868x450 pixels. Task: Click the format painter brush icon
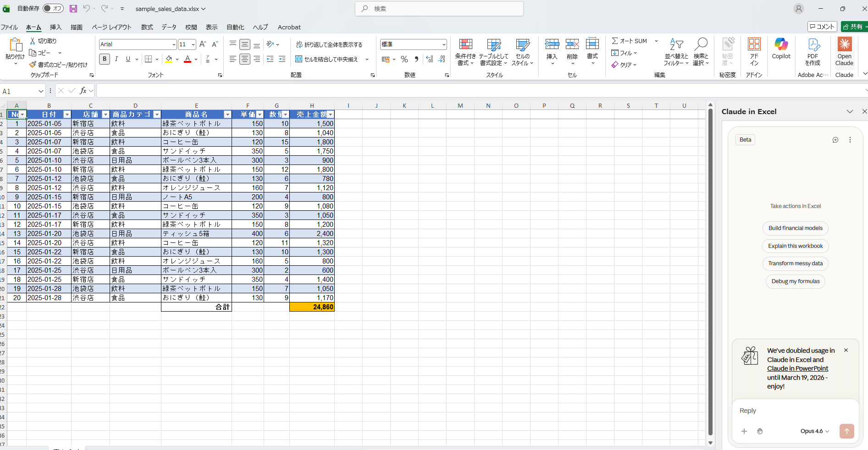click(33, 65)
